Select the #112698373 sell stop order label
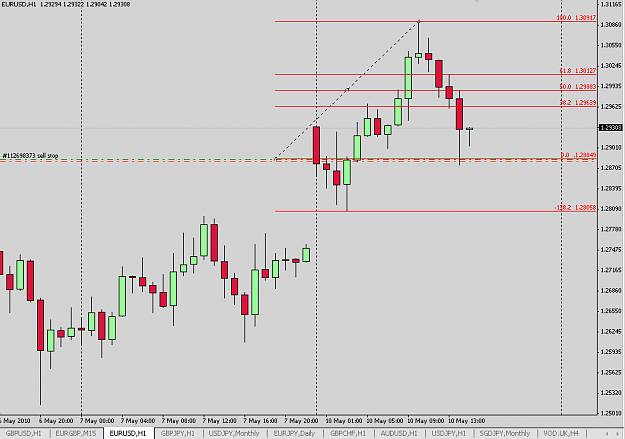Screen dimensions: 625x439 [30, 156]
